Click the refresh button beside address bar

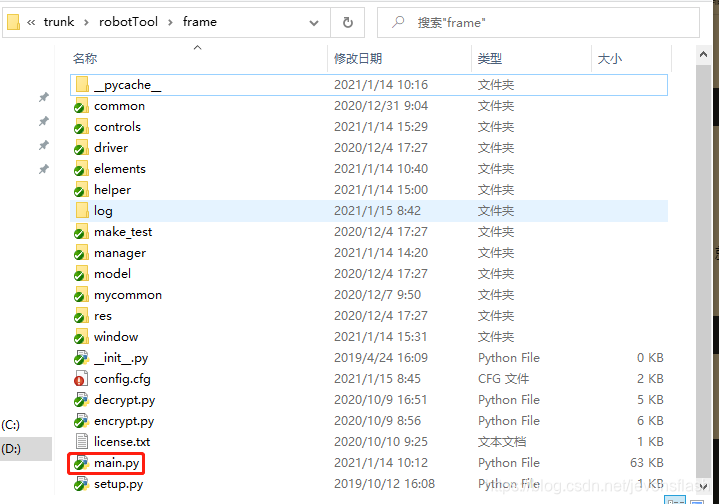pyautogui.click(x=348, y=22)
